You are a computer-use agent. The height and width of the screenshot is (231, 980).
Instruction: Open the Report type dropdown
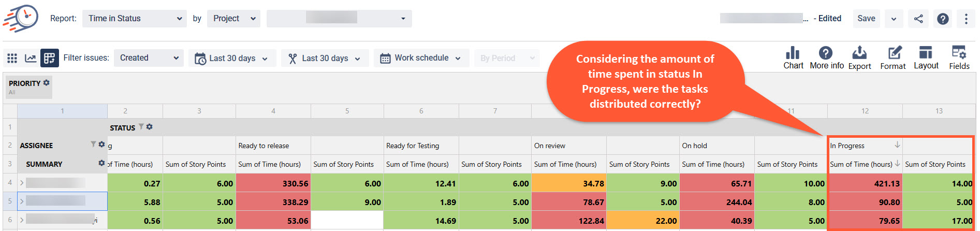click(x=135, y=19)
